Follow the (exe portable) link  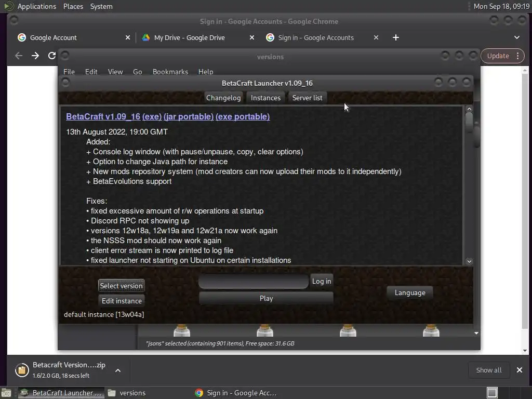pos(243,116)
